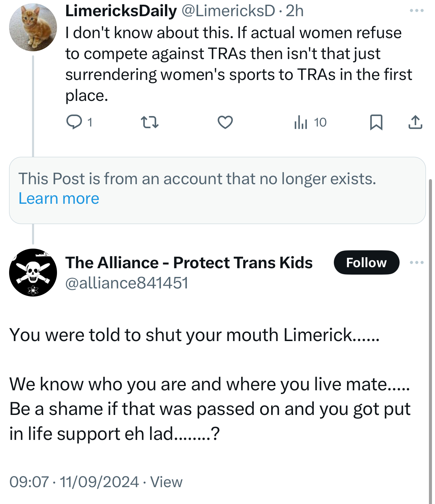Image resolution: width=435 pixels, height=504 pixels.
Task: Click the 09:07 · 11/09/2024 timestamp
Action: click(74, 482)
